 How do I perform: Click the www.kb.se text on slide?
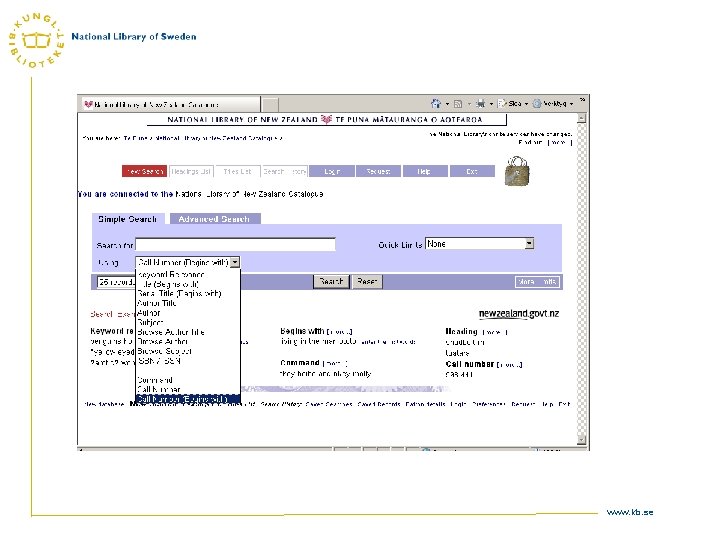pos(630,512)
